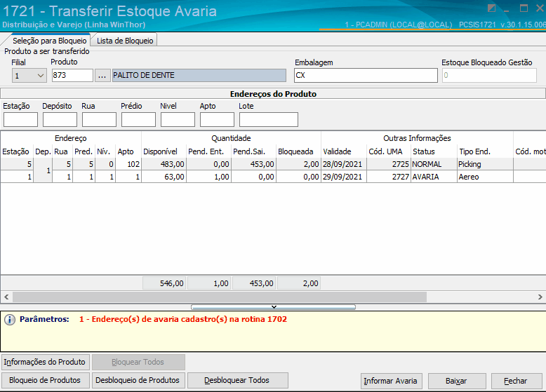Click the Desbloqueio de Produtos button
Viewport: 546px width, 392px height.
[x=138, y=380]
